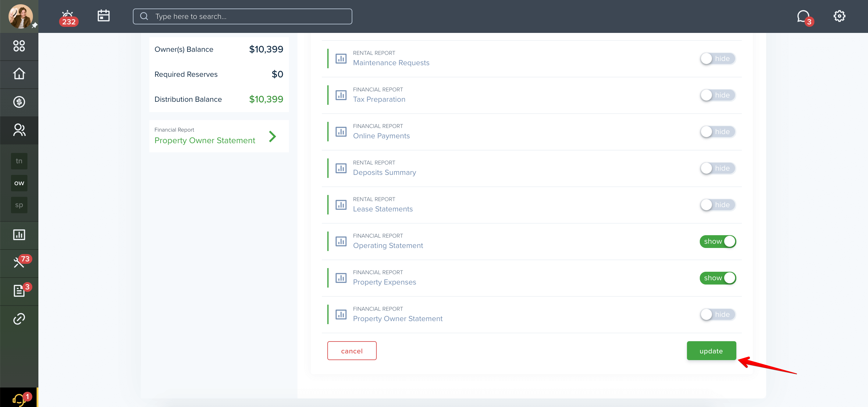Open the link chain icon in sidebar

pos(19,318)
